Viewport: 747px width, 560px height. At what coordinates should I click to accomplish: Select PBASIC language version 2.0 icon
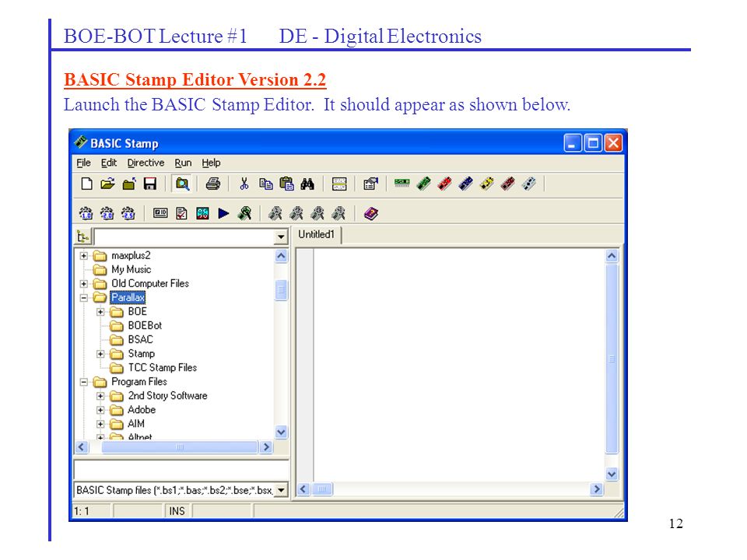[107, 213]
